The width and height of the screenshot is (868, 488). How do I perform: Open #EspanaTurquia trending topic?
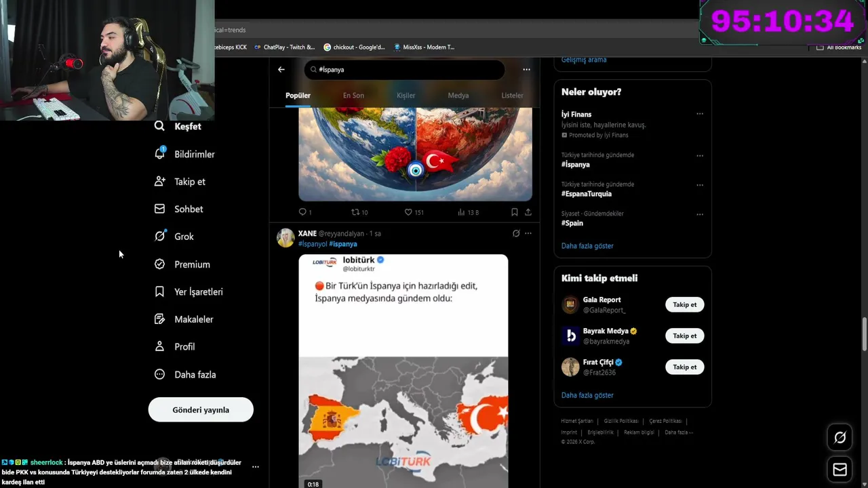click(x=586, y=194)
